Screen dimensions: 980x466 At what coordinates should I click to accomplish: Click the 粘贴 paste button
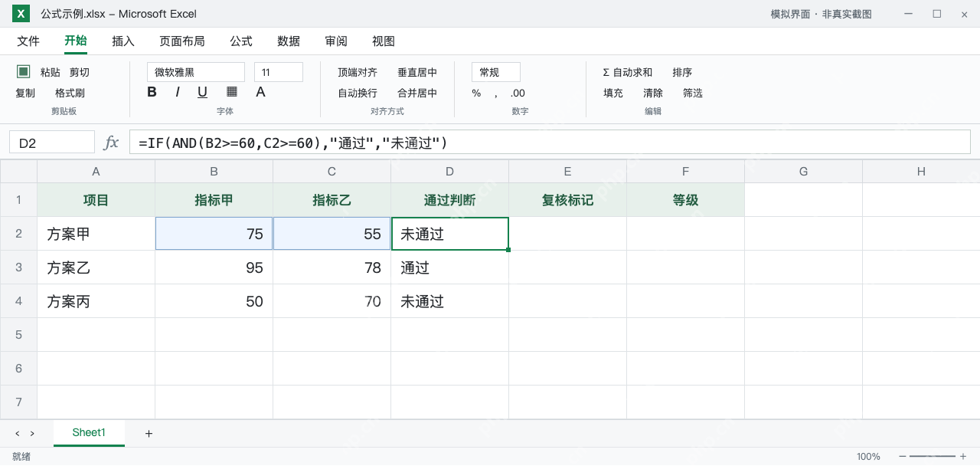(51, 72)
